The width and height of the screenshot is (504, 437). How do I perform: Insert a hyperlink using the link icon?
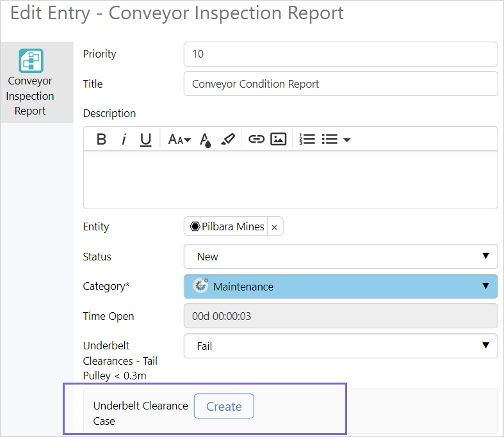point(256,139)
